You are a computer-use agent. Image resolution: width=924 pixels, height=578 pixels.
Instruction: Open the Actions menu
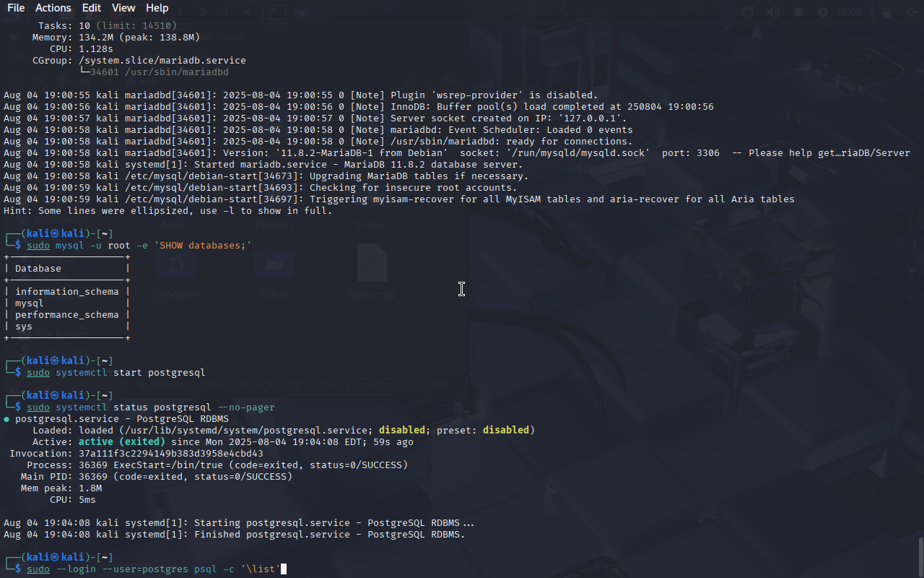tap(53, 8)
